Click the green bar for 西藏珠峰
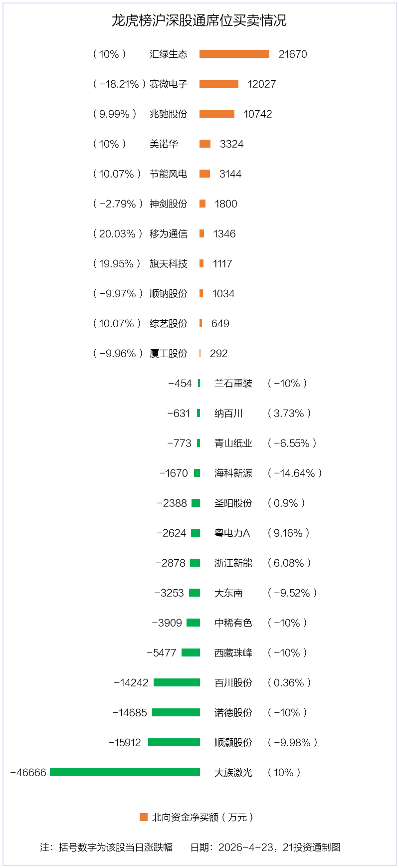Screen dimensions: 399x868 191,652
